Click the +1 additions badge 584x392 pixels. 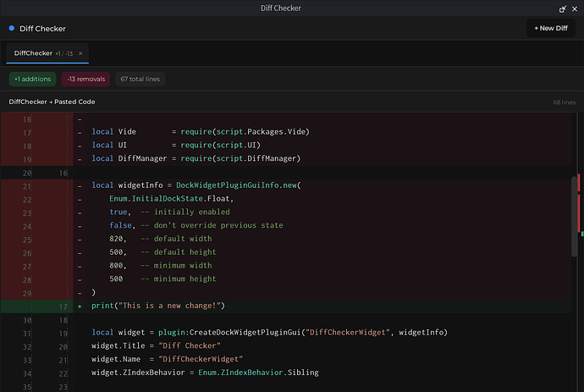tap(33, 79)
